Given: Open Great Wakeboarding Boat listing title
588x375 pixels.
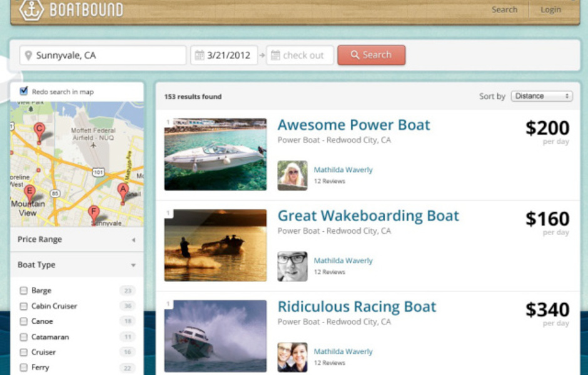Looking at the screenshot, I should click(x=368, y=216).
